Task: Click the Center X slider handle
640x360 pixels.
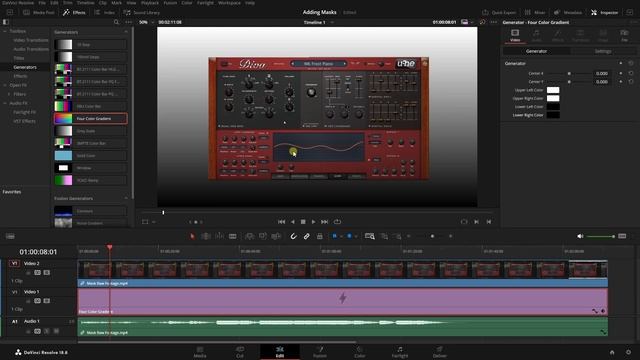Action: coord(569,73)
